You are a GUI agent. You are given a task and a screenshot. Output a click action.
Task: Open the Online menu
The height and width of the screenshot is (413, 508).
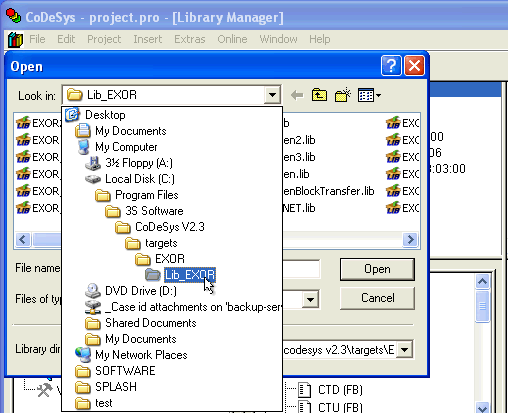point(232,39)
